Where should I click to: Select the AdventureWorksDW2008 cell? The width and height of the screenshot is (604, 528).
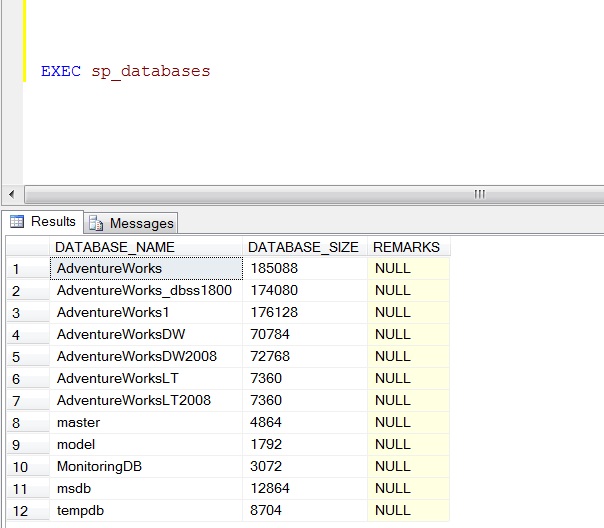[x=146, y=356]
